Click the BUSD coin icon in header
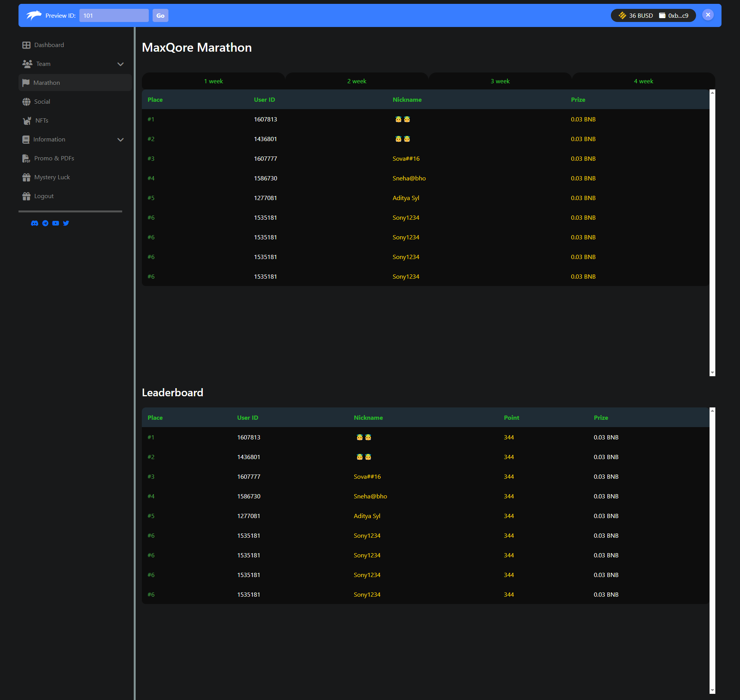 pyautogui.click(x=622, y=15)
